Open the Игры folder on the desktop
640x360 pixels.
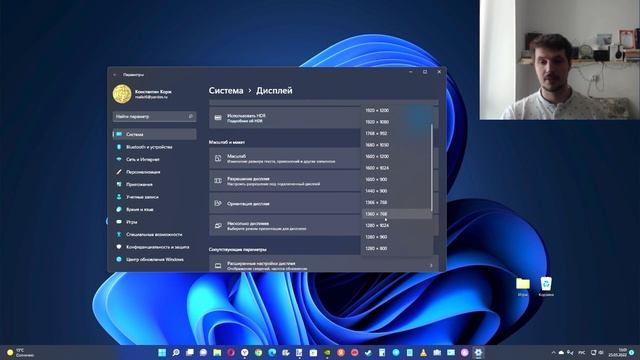[523, 287]
